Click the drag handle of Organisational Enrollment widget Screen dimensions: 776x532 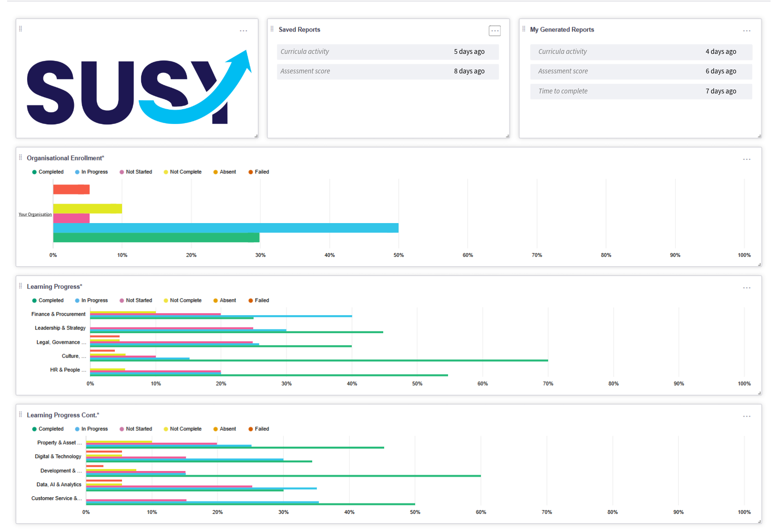[x=20, y=156]
